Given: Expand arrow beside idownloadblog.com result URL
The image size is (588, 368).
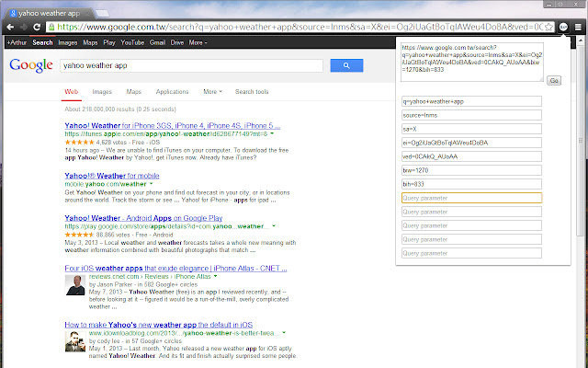Looking at the screenshot, I should coord(284,333).
